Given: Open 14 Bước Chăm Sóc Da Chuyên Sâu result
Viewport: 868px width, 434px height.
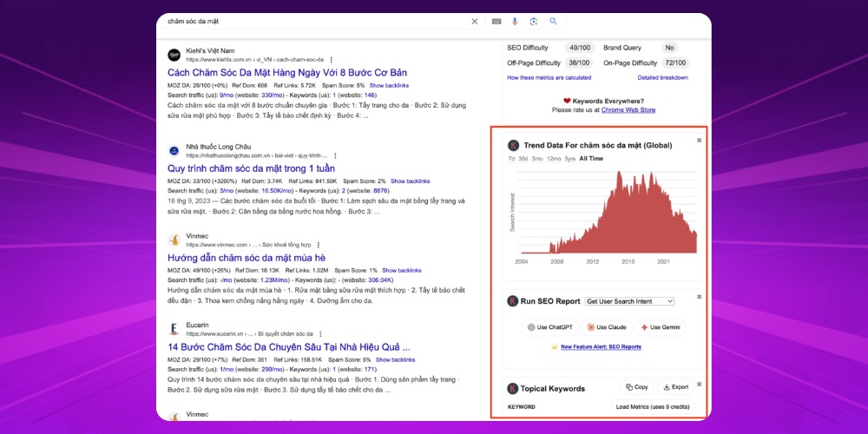Looking at the screenshot, I should click(x=289, y=348).
